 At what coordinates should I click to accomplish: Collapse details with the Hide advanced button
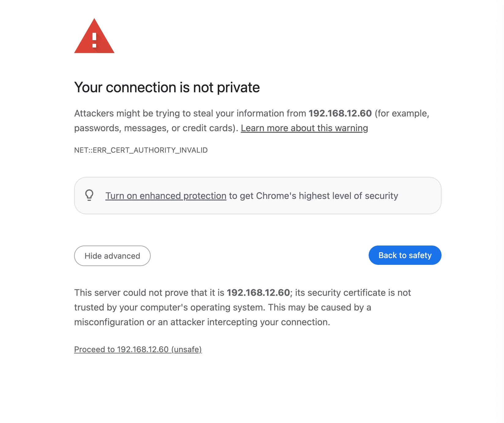(x=112, y=256)
